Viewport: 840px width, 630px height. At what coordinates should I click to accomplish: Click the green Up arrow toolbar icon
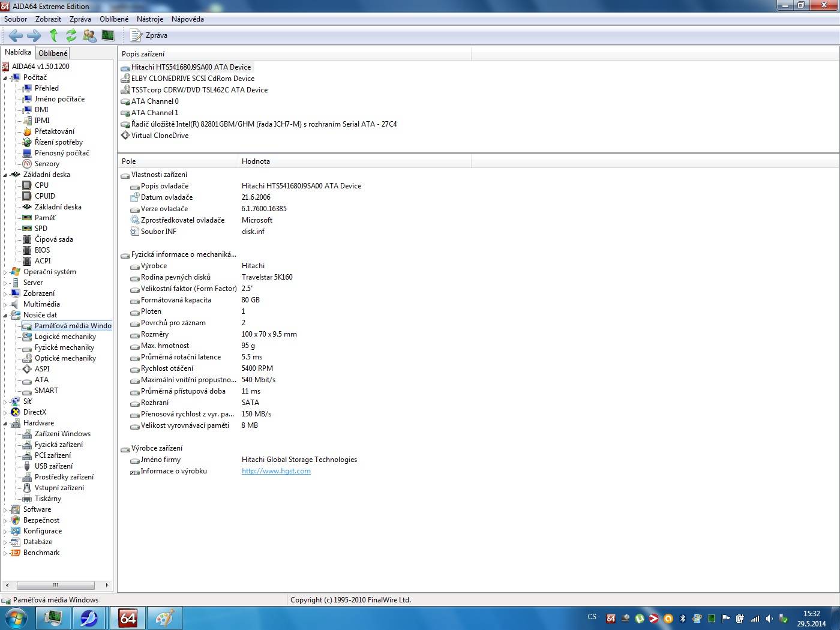tap(53, 35)
